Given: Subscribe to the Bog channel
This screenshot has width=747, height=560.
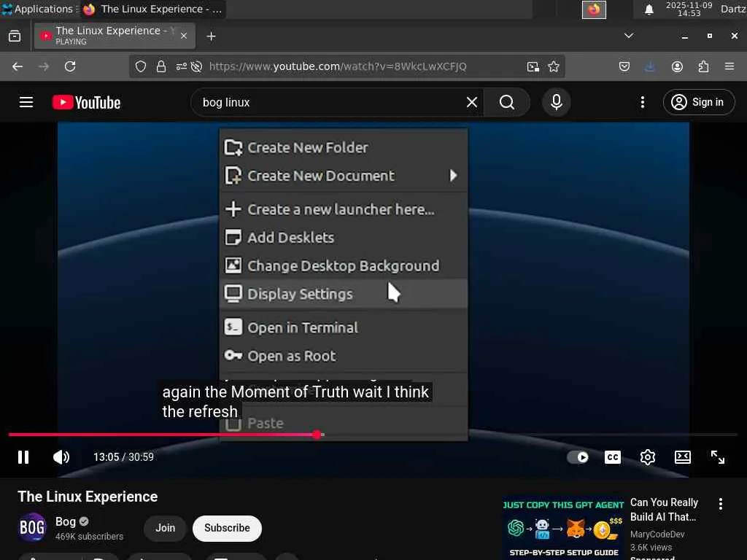Looking at the screenshot, I should [228, 528].
